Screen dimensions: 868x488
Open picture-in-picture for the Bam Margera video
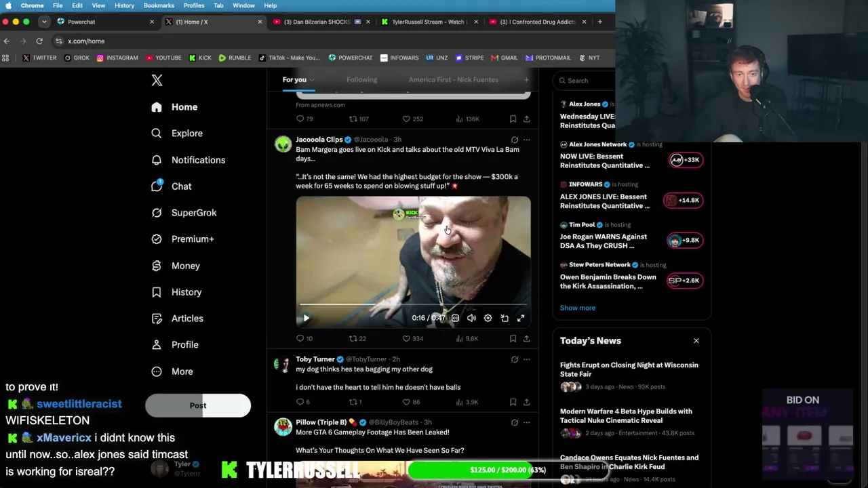(x=505, y=318)
